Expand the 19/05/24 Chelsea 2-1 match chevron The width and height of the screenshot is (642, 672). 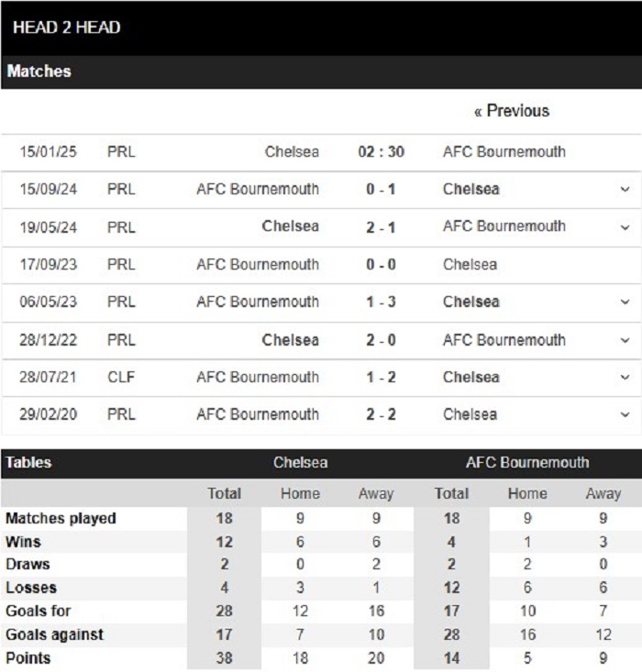(625, 226)
